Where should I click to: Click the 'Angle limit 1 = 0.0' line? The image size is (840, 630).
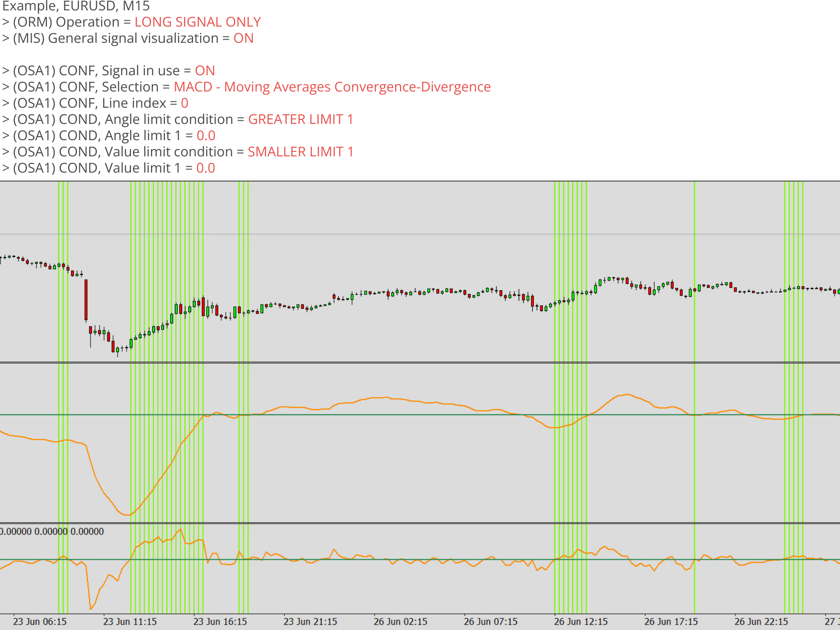coord(109,136)
